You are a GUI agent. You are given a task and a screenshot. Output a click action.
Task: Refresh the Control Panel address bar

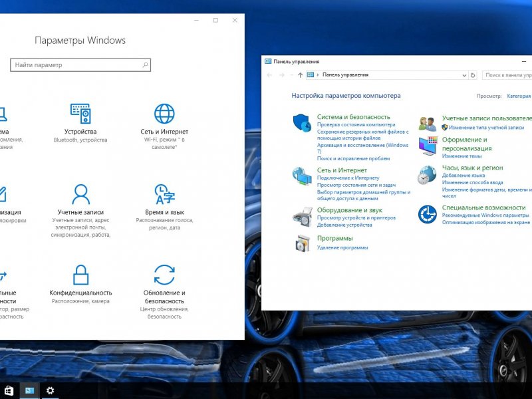click(473, 75)
